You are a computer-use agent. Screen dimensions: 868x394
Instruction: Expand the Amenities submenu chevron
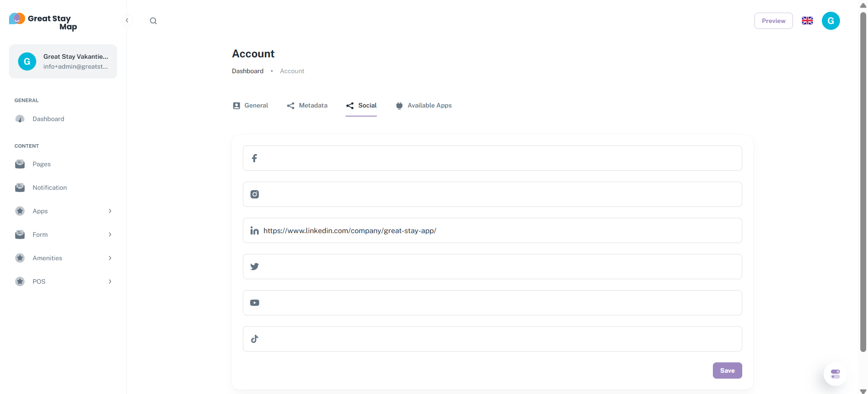pyautogui.click(x=110, y=258)
